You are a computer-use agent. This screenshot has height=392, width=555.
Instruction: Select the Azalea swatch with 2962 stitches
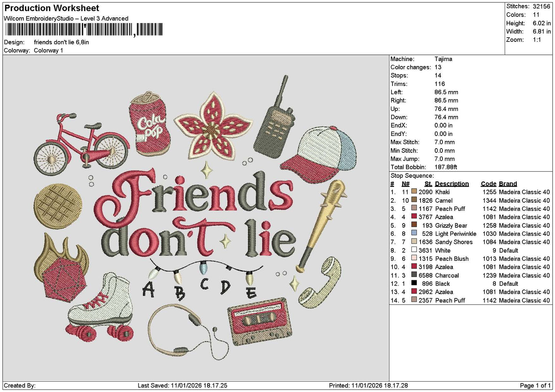(414, 292)
